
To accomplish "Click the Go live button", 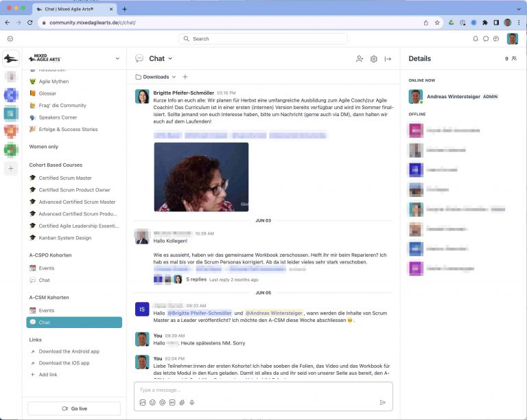I will pyautogui.click(x=75, y=408).
